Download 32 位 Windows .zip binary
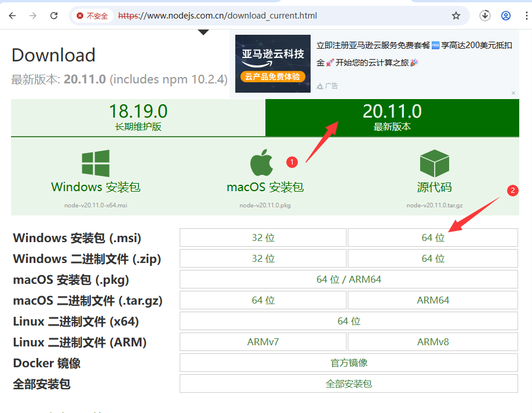The width and height of the screenshot is (532, 413). pyautogui.click(x=263, y=258)
